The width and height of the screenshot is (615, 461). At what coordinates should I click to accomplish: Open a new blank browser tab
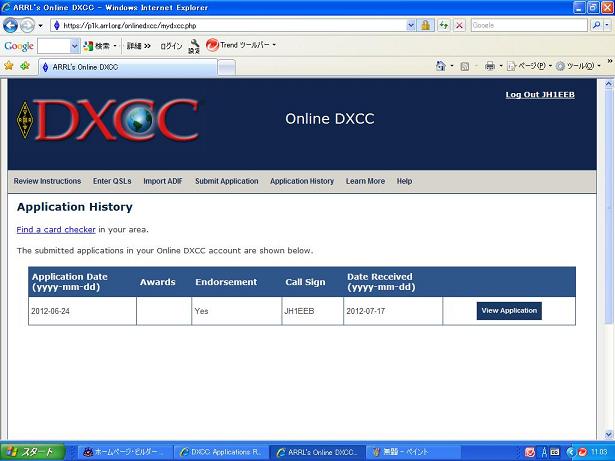(x=227, y=68)
